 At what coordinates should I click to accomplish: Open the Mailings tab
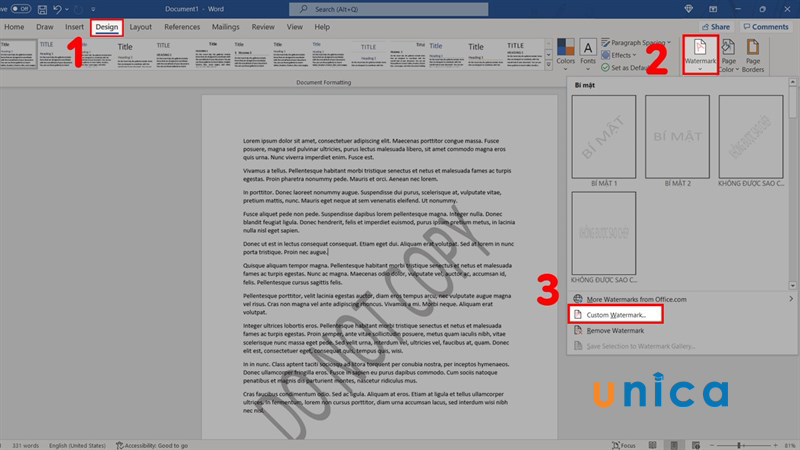coord(226,27)
